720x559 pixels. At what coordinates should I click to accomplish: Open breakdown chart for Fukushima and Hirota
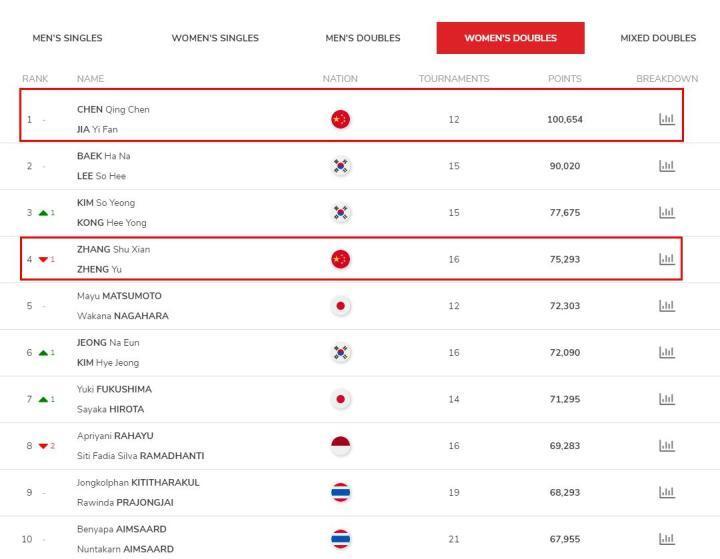666,399
